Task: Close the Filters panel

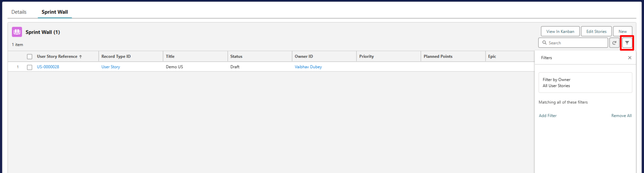Action: click(630, 58)
